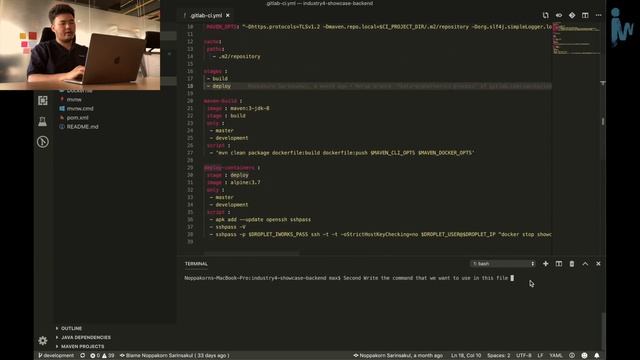This screenshot has width=640, height=360.
Task: Maximize the terminal panel with chevron up
Action: 585,264
